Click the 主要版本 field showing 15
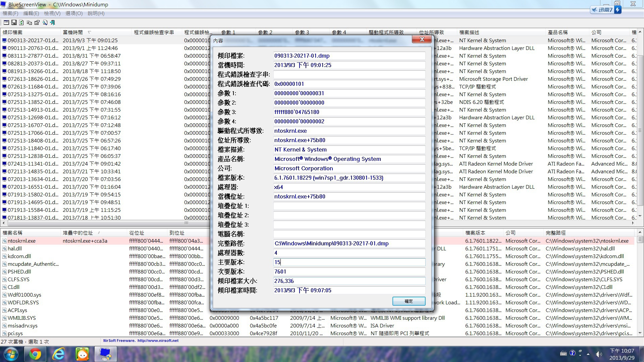Viewport: 644px width, 362px height. tap(349, 262)
